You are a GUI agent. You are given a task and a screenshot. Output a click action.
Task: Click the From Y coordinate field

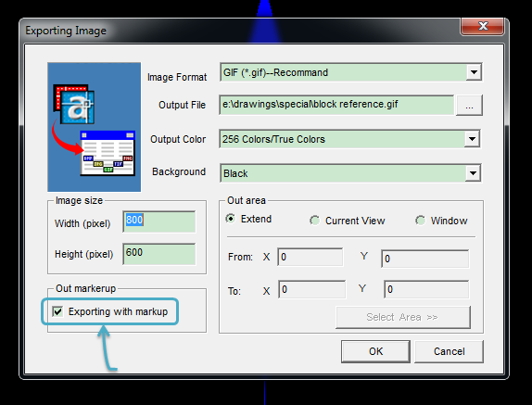(425, 259)
